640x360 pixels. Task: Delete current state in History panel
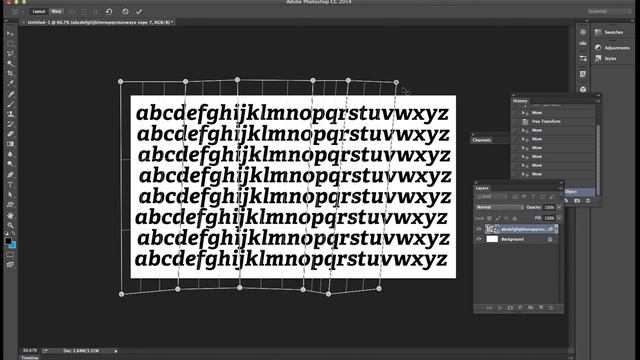pyautogui.click(x=588, y=200)
